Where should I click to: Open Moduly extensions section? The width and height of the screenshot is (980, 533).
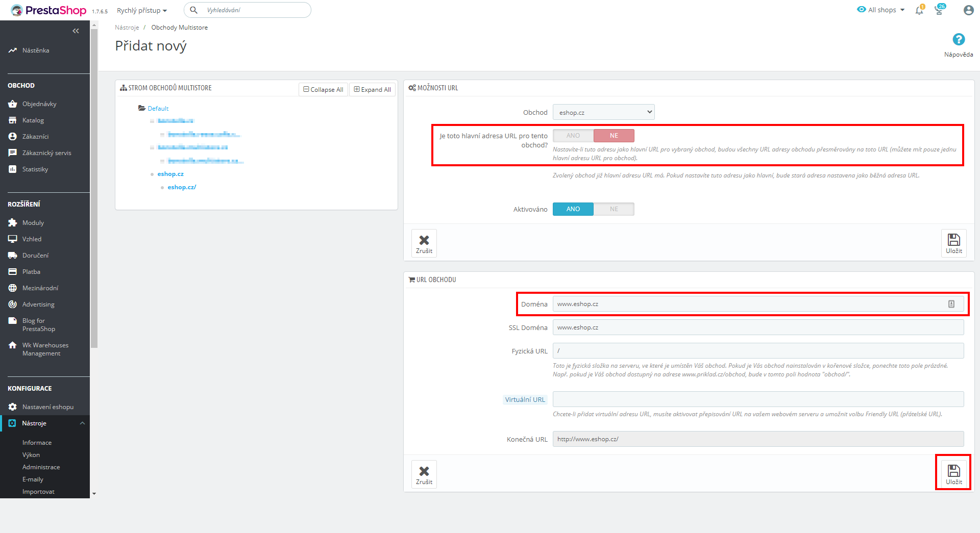click(33, 223)
